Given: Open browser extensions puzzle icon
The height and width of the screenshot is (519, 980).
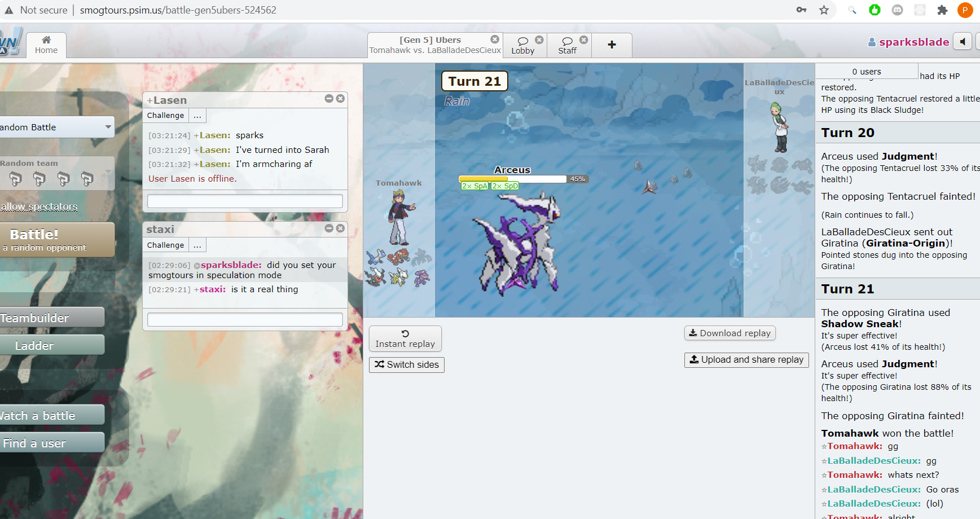Looking at the screenshot, I should (x=942, y=10).
